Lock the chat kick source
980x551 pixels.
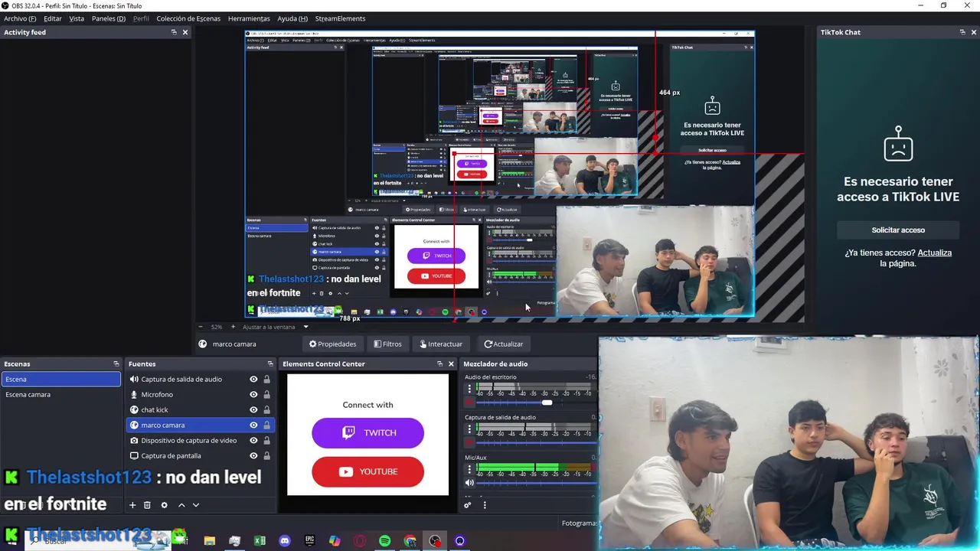266,409
